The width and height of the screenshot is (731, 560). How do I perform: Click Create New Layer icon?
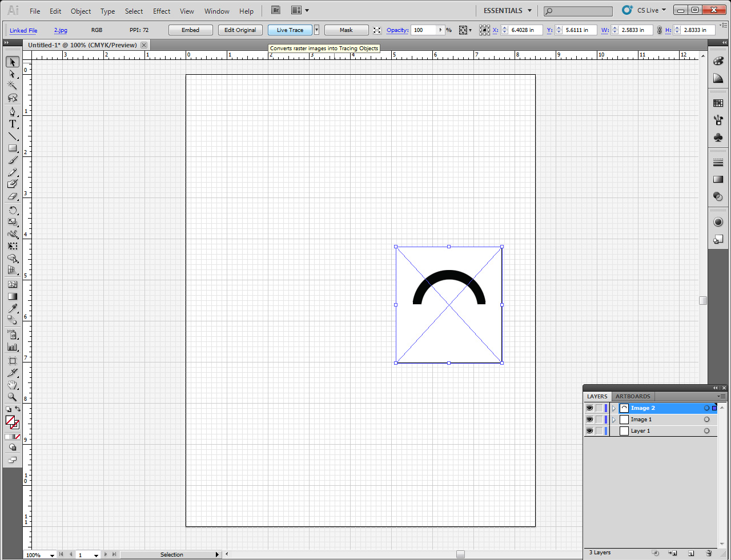691,553
